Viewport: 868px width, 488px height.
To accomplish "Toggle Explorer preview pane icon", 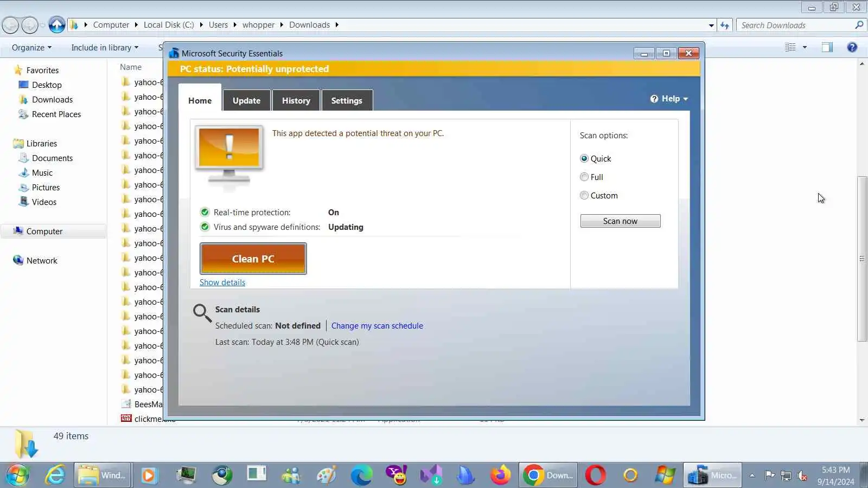I will 827,47.
